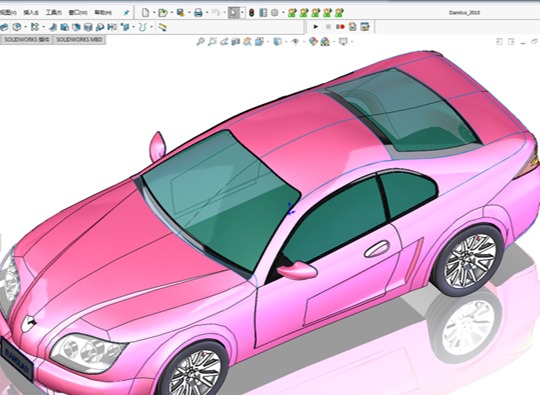Run a macro with the play button
Screen dimensions: 540x395
point(315,27)
